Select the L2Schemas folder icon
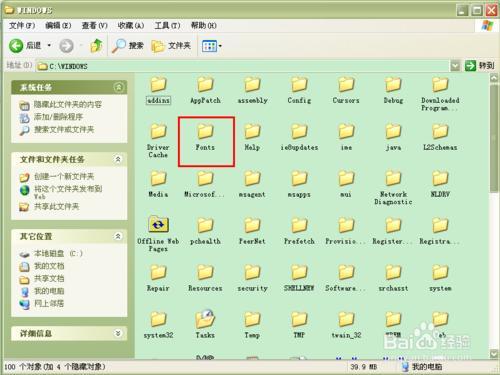Viewport: 500px width, 375px height. (x=440, y=132)
